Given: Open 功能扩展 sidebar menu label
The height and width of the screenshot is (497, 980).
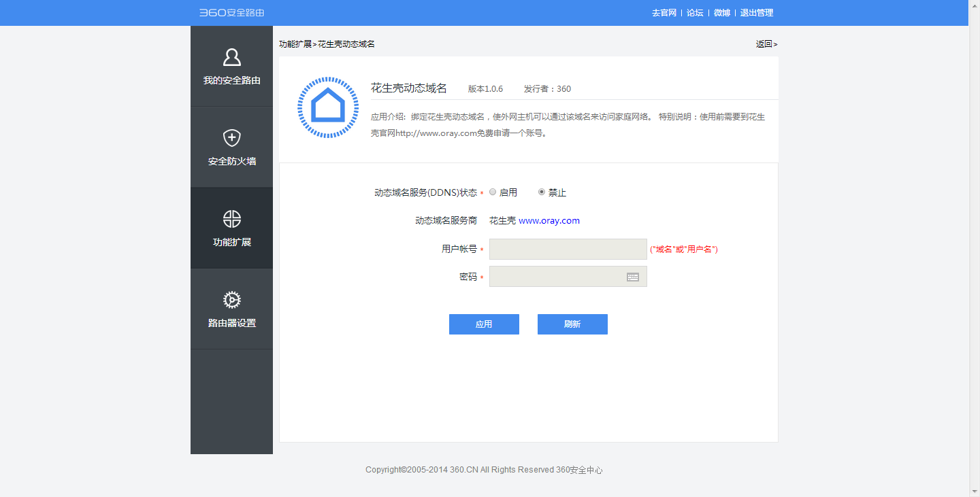Looking at the screenshot, I should pos(232,242).
